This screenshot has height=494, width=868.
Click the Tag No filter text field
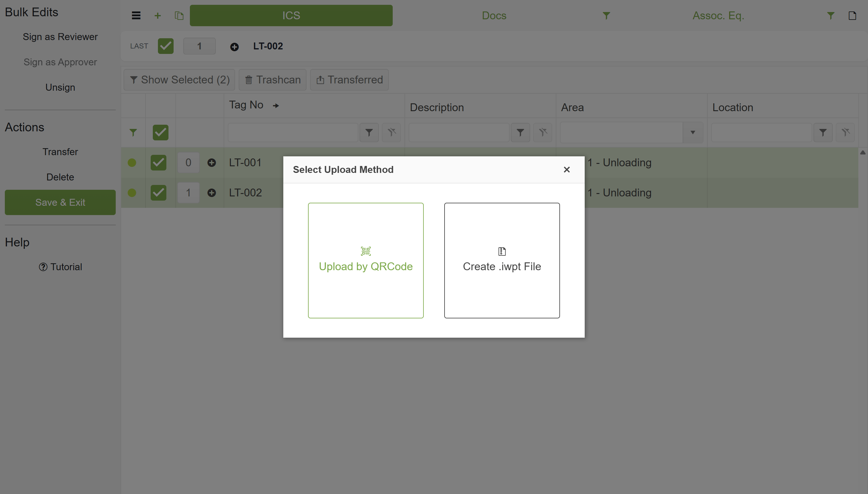coord(293,132)
